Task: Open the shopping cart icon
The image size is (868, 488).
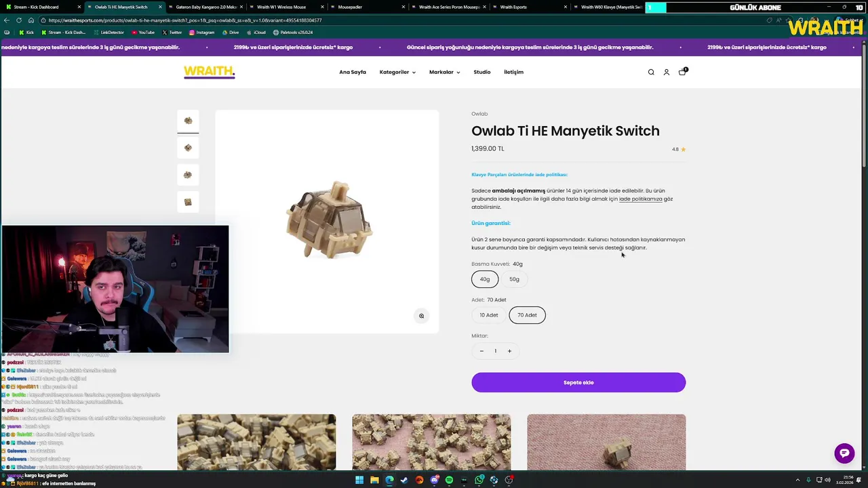Action: pos(682,72)
